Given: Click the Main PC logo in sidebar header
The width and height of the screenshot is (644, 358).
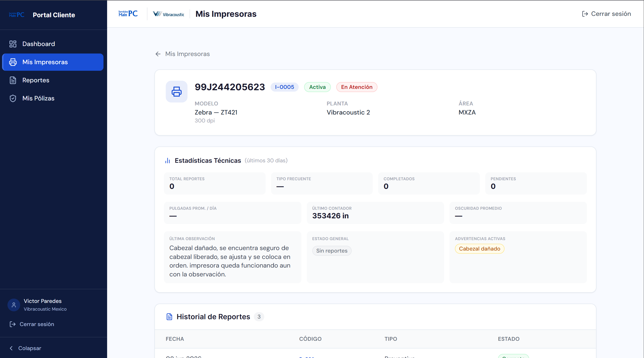Looking at the screenshot, I should coord(17,15).
